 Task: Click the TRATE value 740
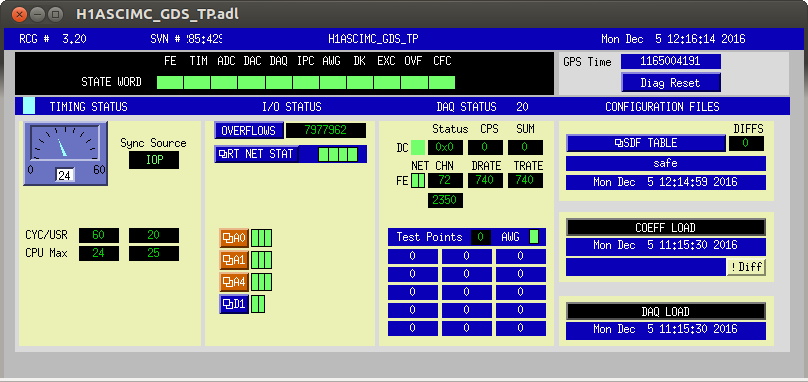coord(525,180)
